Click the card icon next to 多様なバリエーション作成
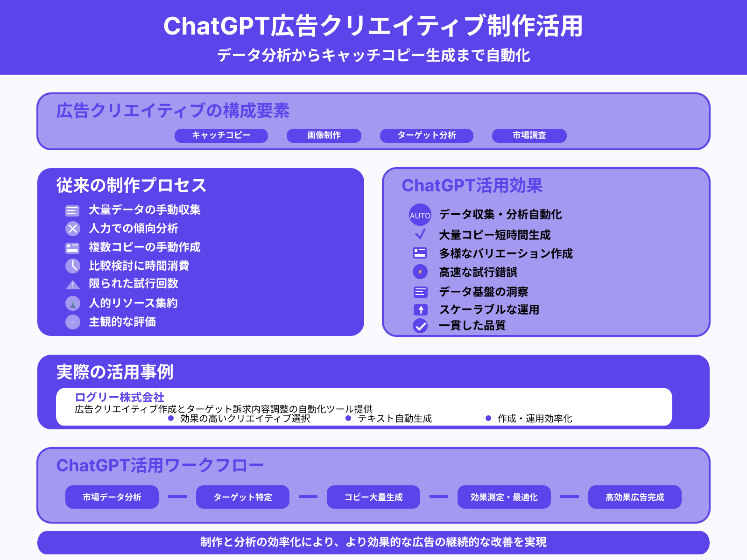747x560 pixels. click(x=420, y=253)
